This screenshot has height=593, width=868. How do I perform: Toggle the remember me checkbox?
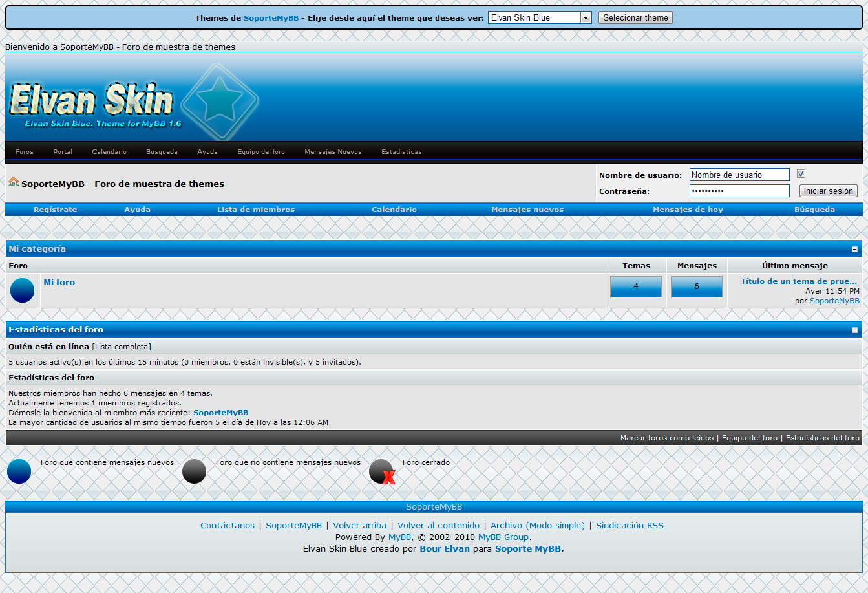point(801,174)
